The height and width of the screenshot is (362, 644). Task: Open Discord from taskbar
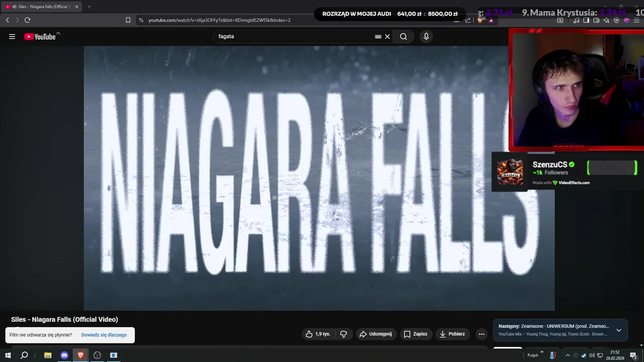pyautogui.click(x=64, y=355)
